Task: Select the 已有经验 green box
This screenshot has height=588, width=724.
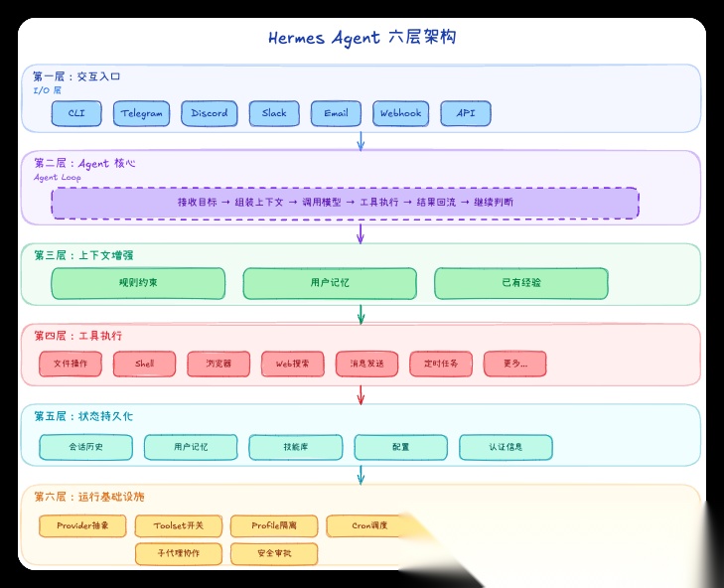Action: coord(521,283)
